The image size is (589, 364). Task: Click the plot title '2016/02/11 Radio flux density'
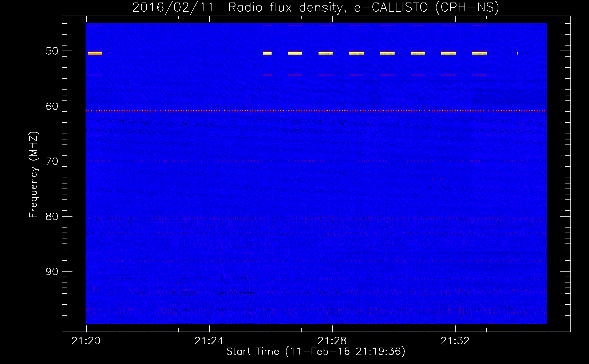[316, 7]
